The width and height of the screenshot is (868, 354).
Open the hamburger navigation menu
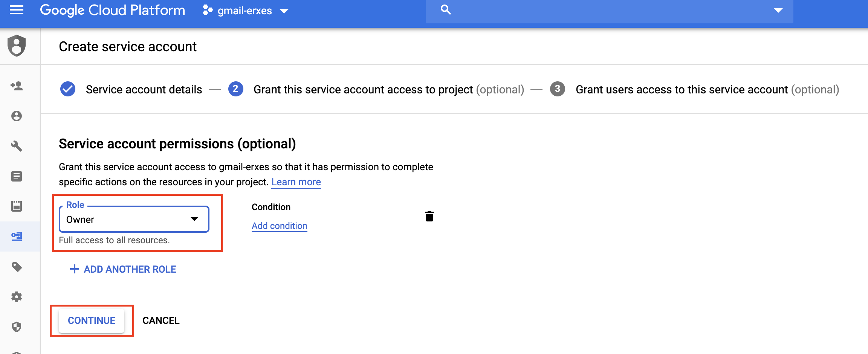(x=17, y=10)
